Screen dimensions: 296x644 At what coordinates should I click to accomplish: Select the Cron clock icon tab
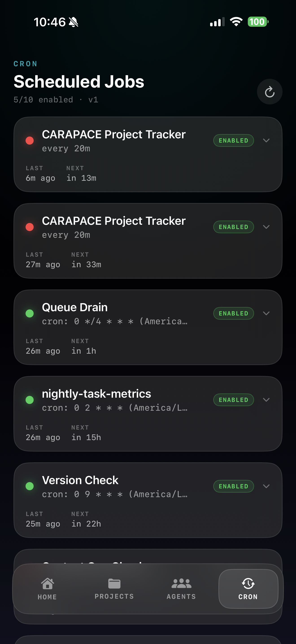tap(248, 584)
